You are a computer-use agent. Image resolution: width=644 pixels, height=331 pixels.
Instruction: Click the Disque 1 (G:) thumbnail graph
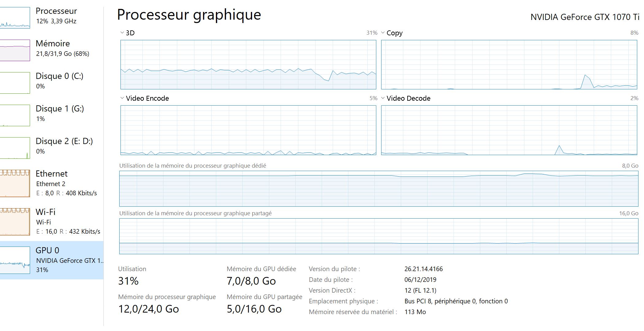point(15,115)
